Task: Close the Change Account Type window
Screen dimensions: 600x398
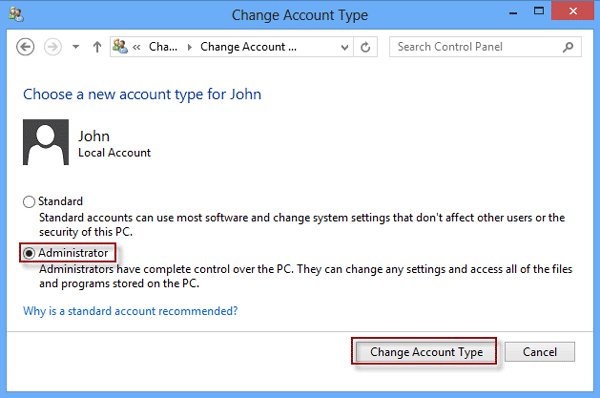Action: pyautogui.click(x=572, y=11)
